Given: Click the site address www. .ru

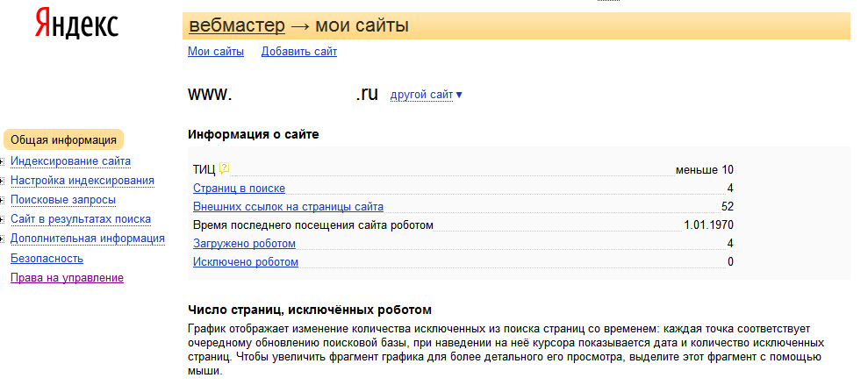Looking at the screenshot, I should [x=283, y=95].
